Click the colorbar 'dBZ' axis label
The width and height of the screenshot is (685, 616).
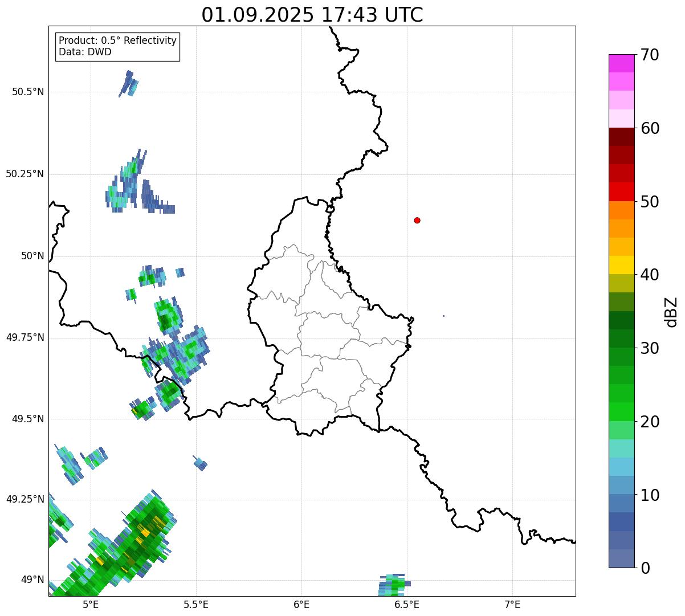[671, 312]
